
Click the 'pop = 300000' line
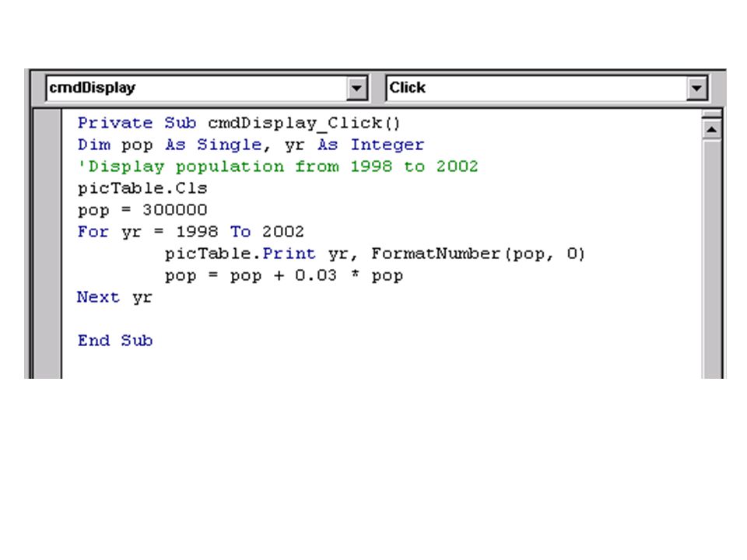(142, 210)
